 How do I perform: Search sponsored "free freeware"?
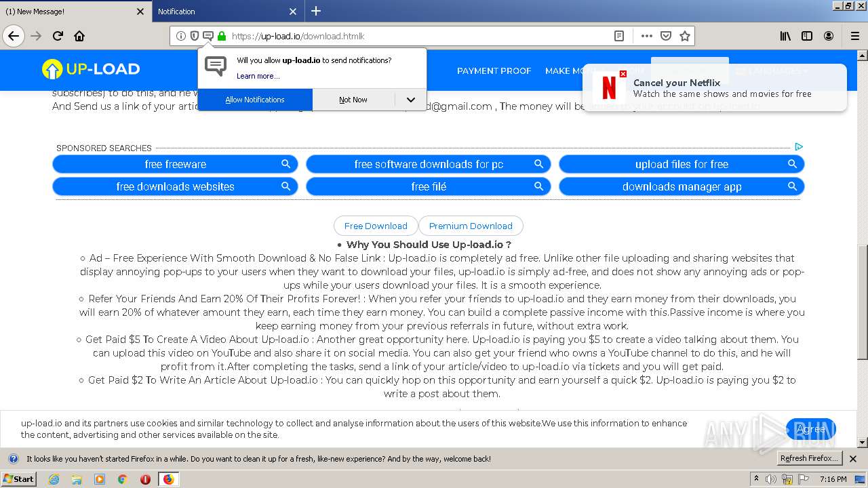pyautogui.click(x=175, y=164)
